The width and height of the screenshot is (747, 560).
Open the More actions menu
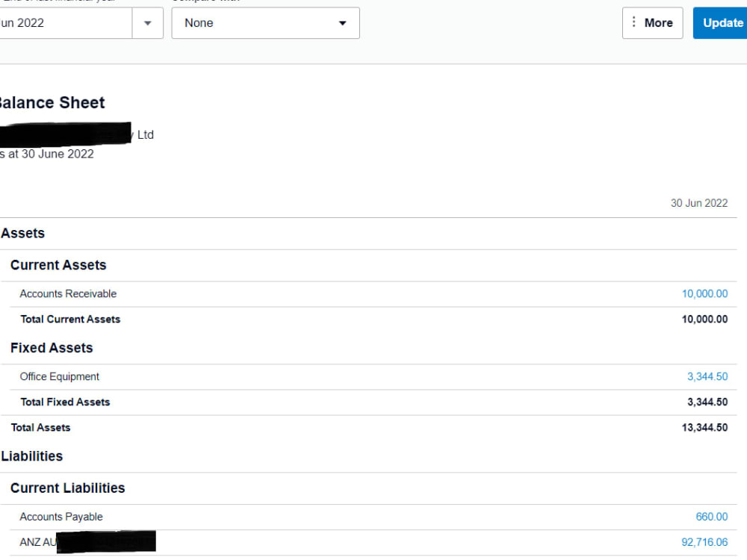point(652,22)
